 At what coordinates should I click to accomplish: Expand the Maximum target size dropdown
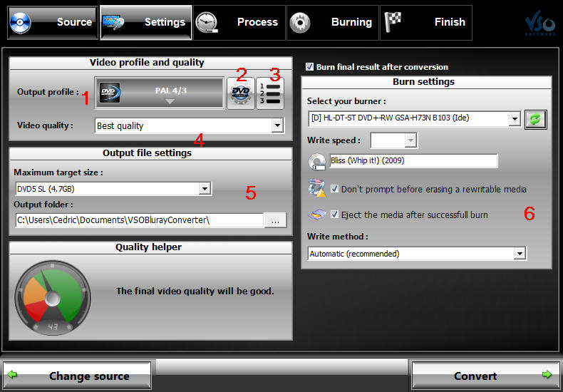pos(205,188)
